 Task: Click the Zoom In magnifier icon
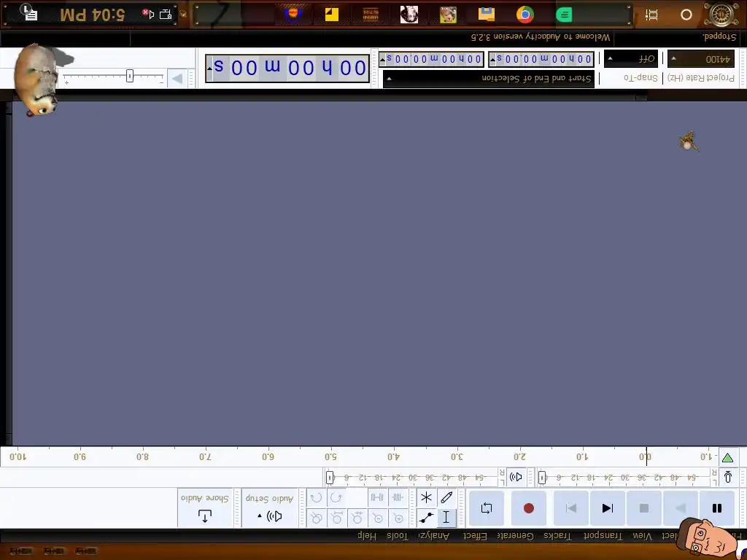(398, 518)
